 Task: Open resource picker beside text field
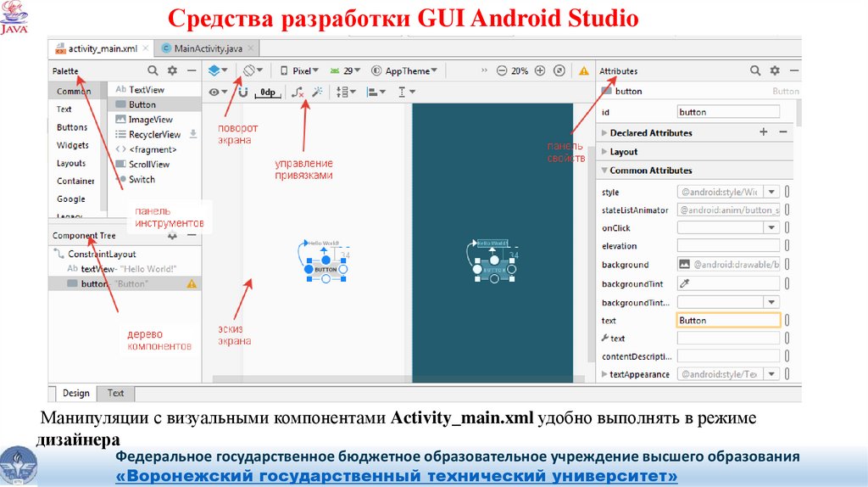click(x=787, y=320)
